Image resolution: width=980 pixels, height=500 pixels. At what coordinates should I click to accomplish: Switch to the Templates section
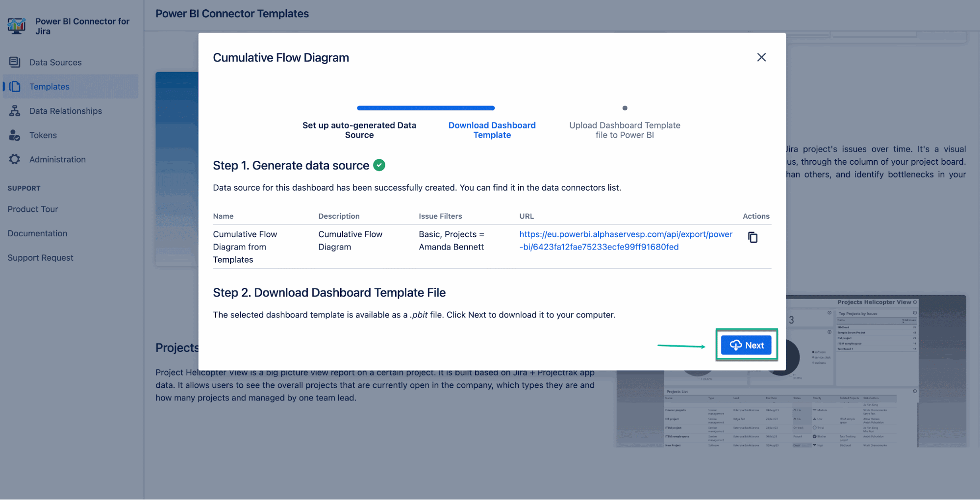[x=49, y=86]
